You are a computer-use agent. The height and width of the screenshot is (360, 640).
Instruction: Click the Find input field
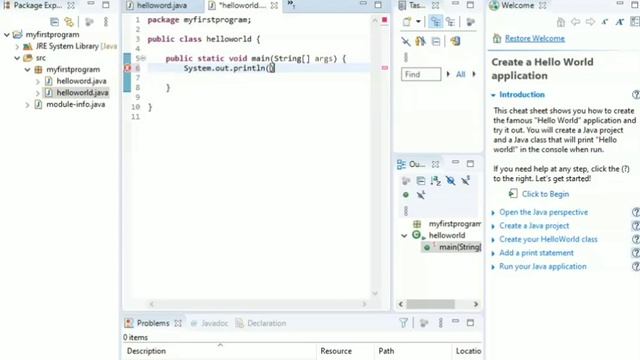coord(421,74)
